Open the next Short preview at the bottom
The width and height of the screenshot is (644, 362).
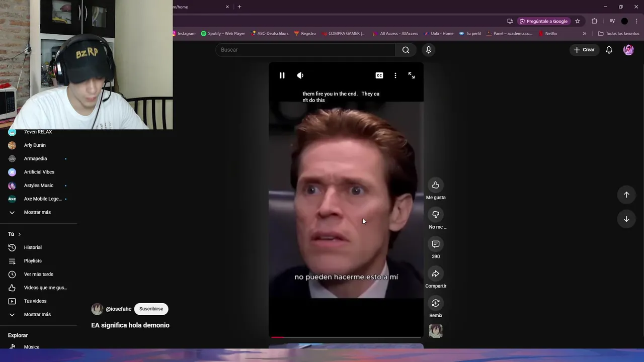[x=346, y=346]
